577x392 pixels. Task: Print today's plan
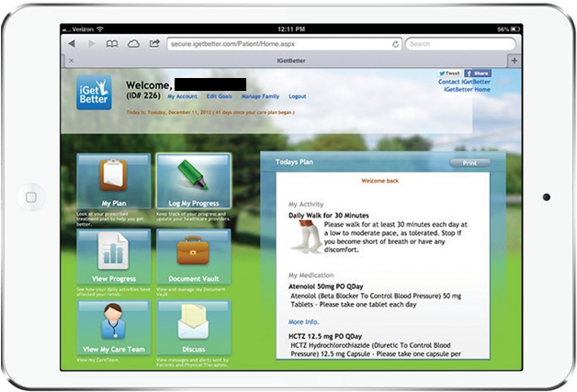coord(470,162)
